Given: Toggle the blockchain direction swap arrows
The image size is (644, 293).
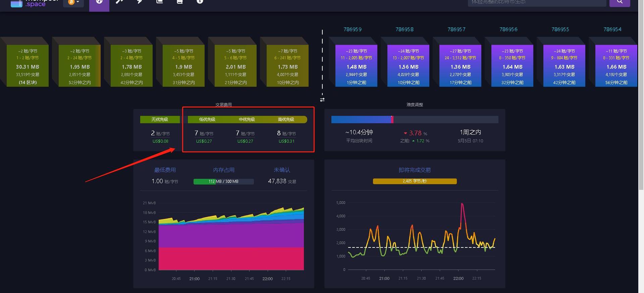Looking at the screenshot, I should click(x=322, y=100).
